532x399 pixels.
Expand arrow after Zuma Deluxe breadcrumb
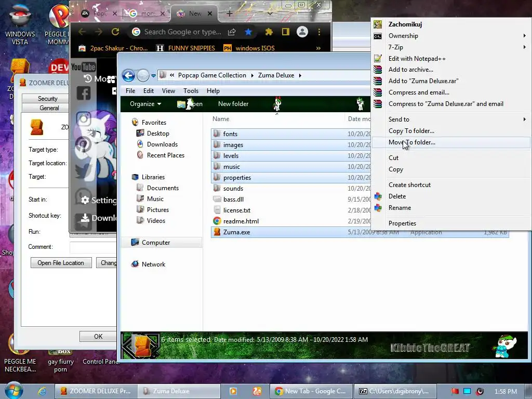[x=300, y=75]
